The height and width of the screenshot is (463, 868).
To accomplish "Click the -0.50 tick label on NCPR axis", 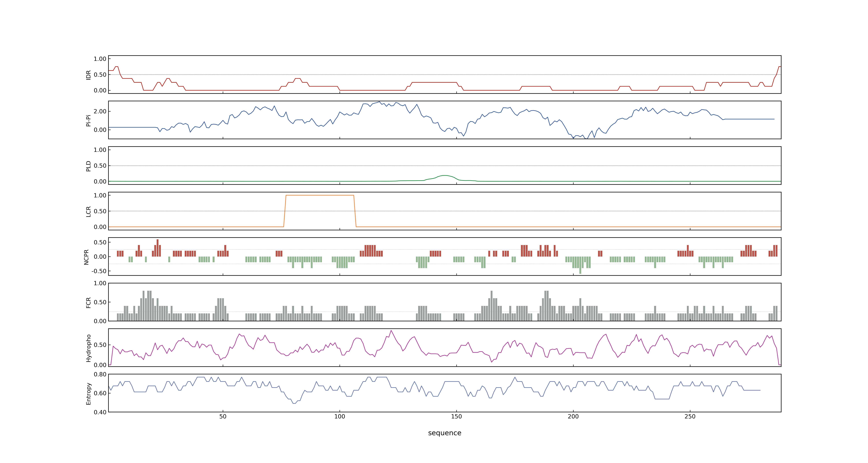I will coord(99,271).
